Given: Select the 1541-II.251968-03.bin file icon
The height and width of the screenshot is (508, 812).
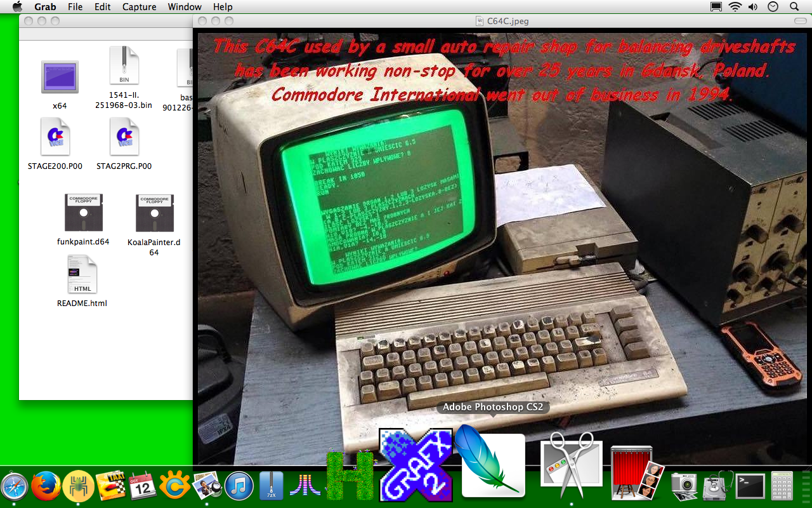Looking at the screenshot, I should 124,66.
